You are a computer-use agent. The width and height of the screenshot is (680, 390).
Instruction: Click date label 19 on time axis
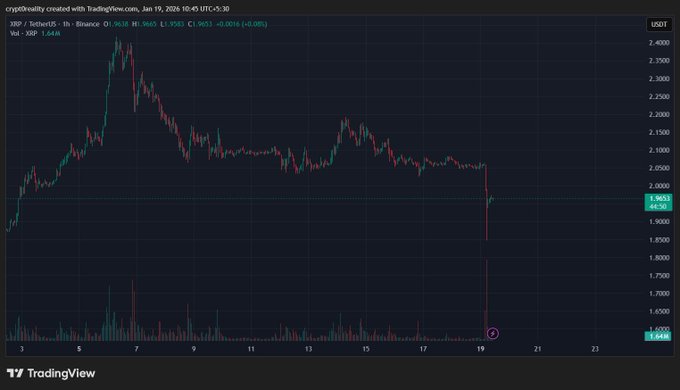(481, 349)
